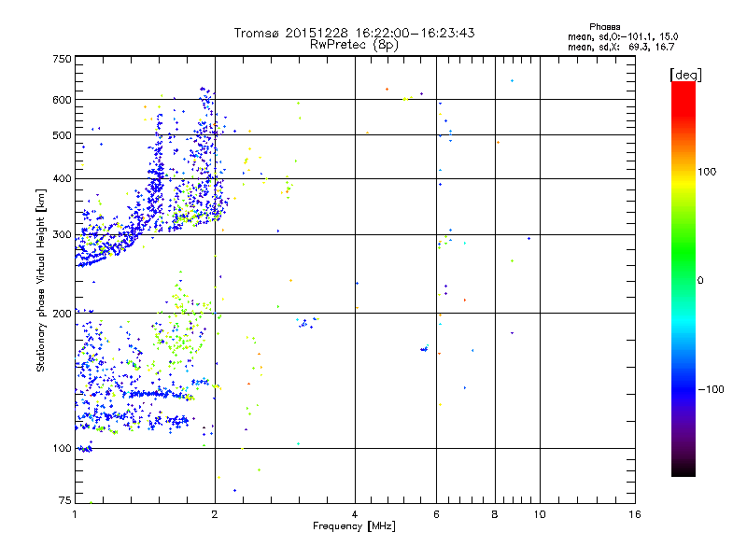
Task: Click the x-axis tick label '2'
Action: [215, 514]
